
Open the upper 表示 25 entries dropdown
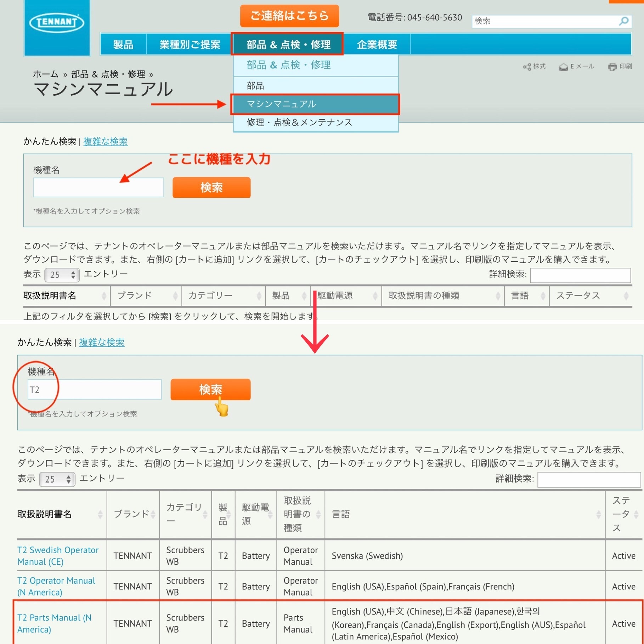(62, 275)
